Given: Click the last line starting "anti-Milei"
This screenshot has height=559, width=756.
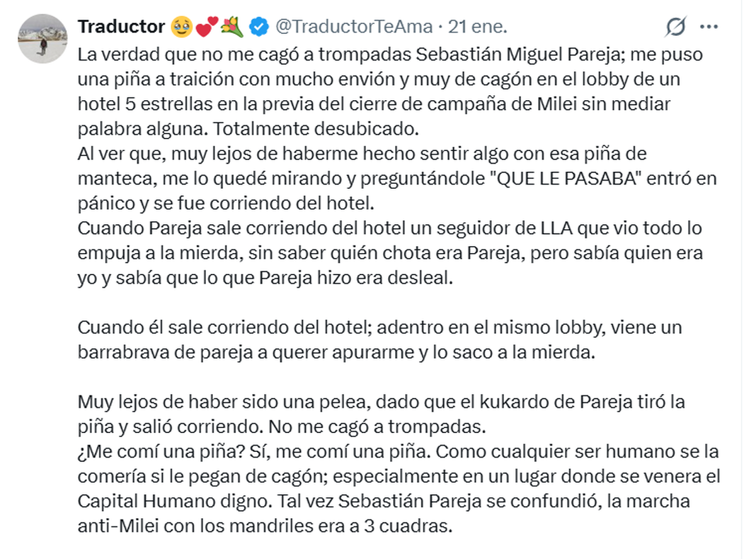Looking at the screenshot, I should pos(265,526).
